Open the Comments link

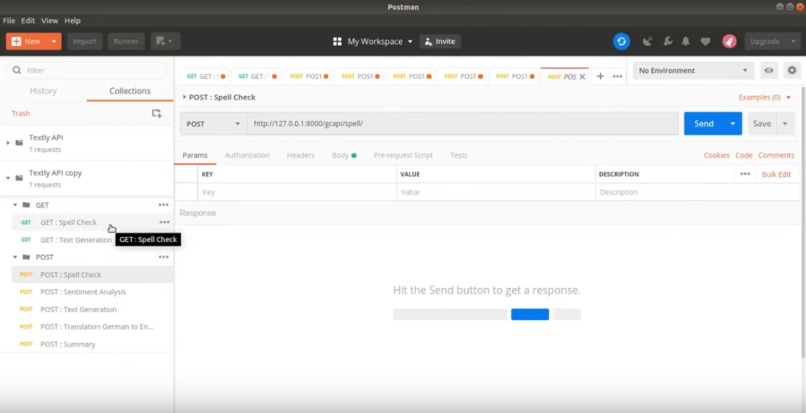tap(776, 155)
